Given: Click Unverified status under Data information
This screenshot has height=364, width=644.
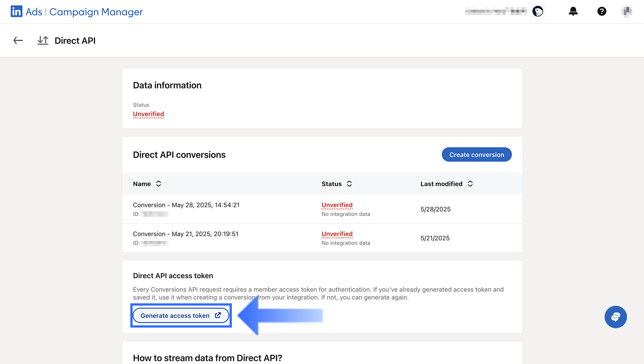Looking at the screenshot, I should point(148,114).
